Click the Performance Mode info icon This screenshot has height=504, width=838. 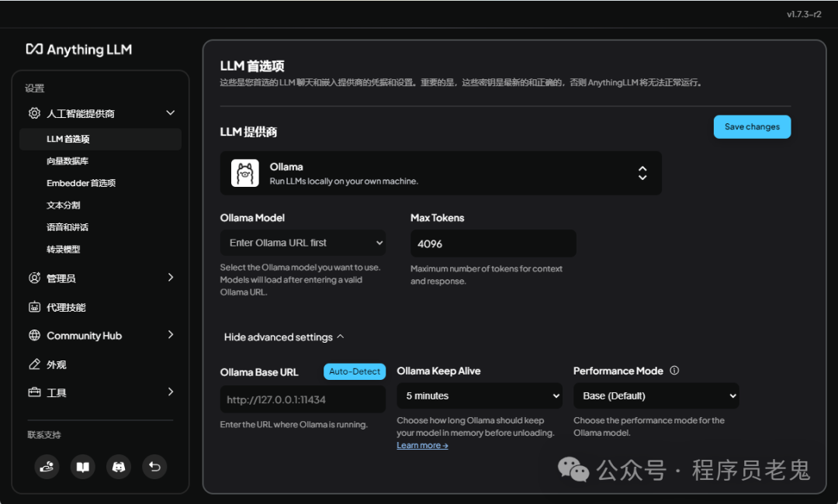[674, 371]
